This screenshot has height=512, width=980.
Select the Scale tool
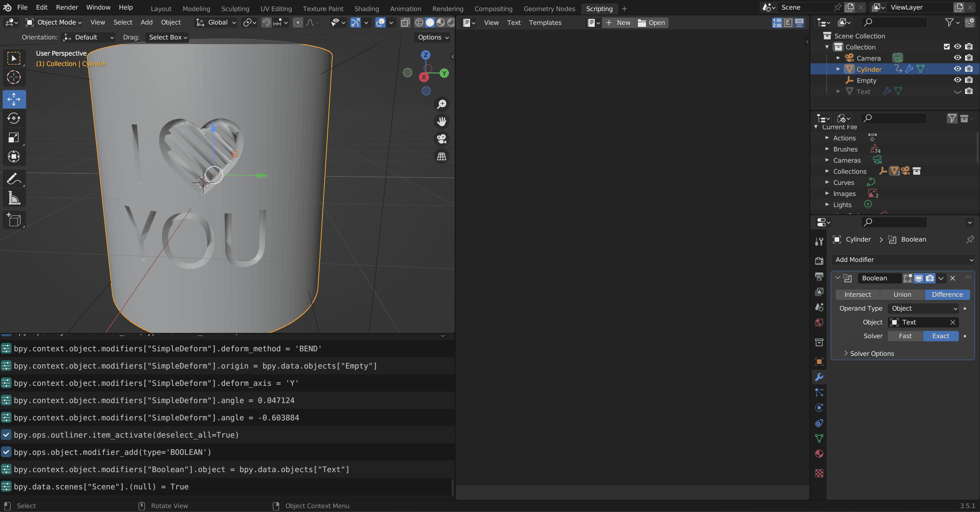click(x=14, y=137)
